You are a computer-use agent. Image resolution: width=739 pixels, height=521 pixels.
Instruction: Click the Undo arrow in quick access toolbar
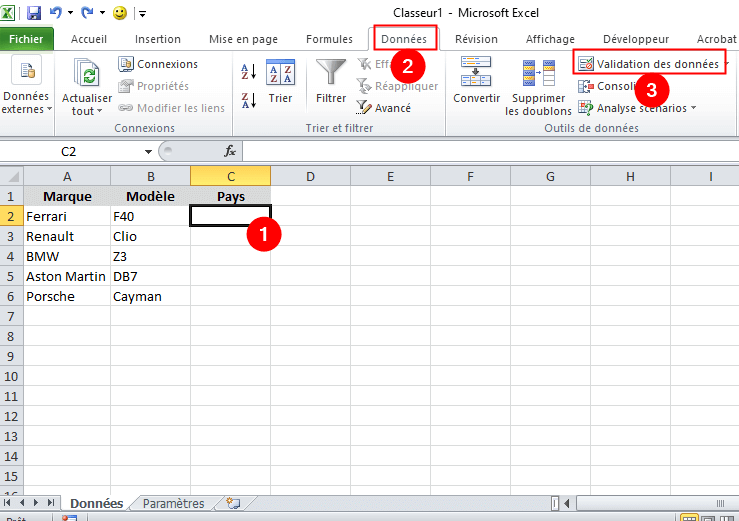pos(56,12)
